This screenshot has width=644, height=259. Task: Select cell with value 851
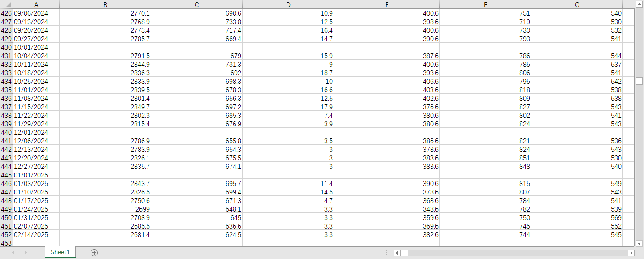[485, 158]
